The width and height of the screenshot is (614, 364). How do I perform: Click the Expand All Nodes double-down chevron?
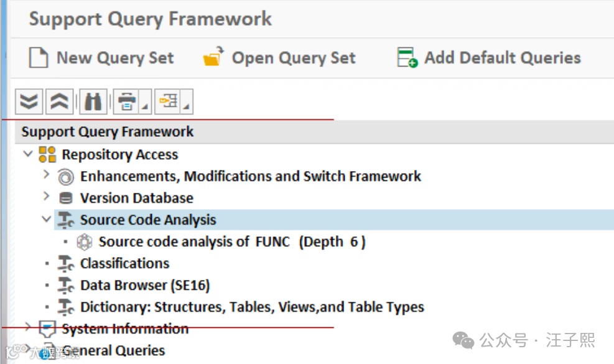(29, 101)
